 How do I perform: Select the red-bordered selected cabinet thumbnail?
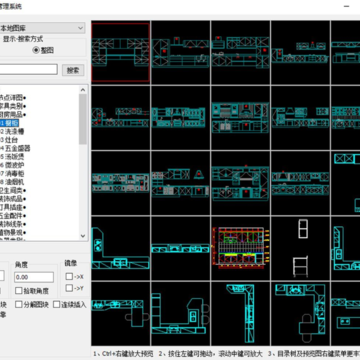pos(121,52)
